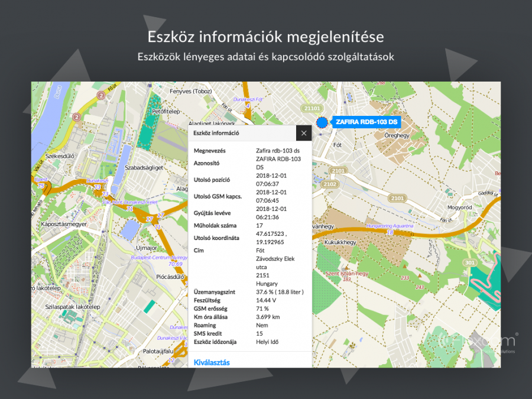Screen dimensions: 532x399
Task: Click the ZAFIRA RDB-103 DS map label
Action: coord(366,122)
